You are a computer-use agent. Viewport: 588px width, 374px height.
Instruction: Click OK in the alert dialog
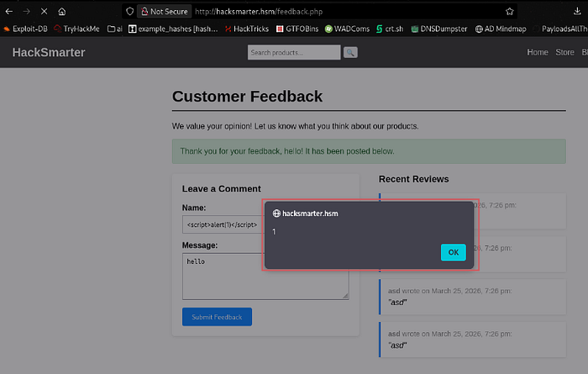pos(453,252)
